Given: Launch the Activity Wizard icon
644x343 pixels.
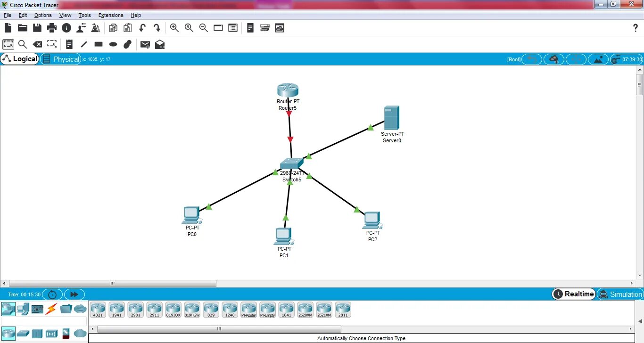Looking at the screenshot, I should click(x=96, y=28).
